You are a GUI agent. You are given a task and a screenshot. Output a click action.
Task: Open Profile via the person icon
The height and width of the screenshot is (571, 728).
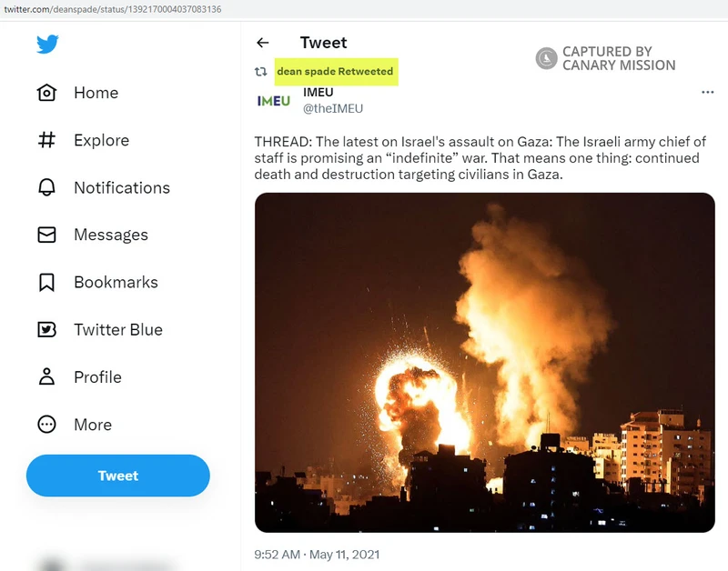[46, 377]
